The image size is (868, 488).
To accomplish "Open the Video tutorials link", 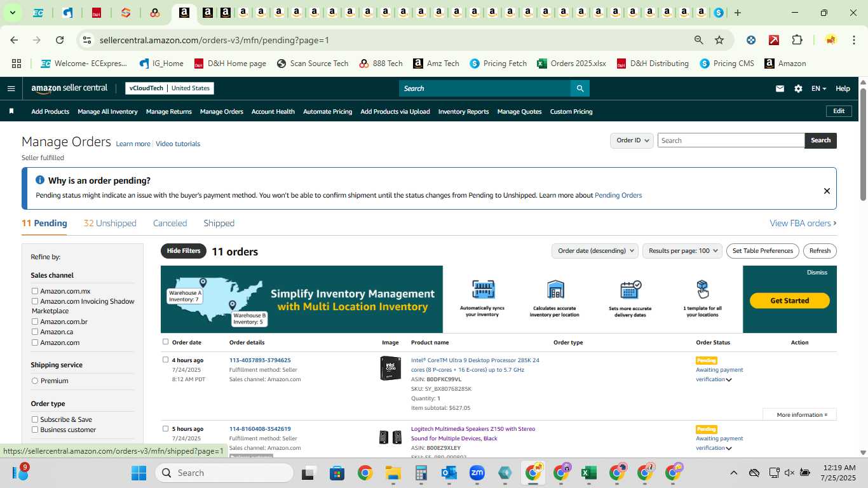I will click(178, 144).
